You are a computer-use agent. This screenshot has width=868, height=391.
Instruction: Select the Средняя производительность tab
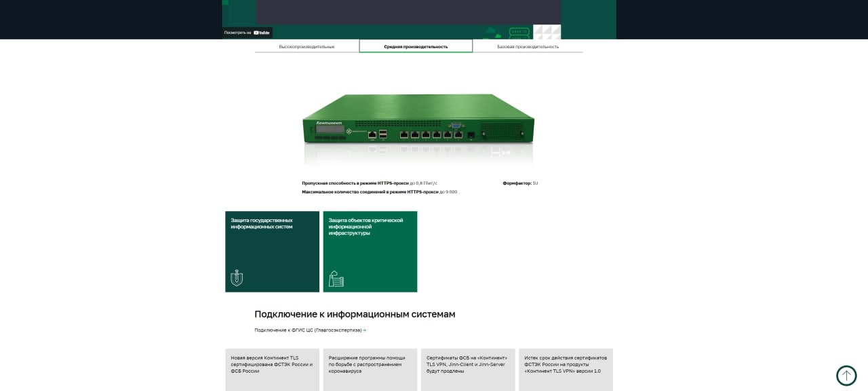(416, 46)
